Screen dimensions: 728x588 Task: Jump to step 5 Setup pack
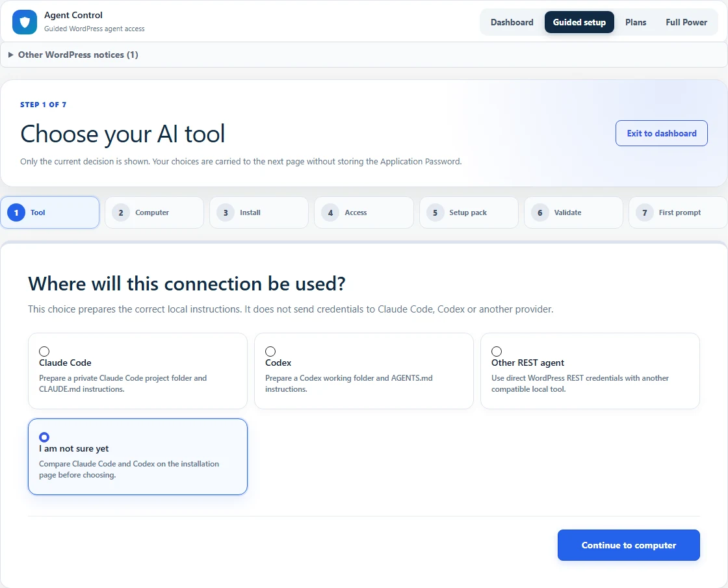pos(469,212)
